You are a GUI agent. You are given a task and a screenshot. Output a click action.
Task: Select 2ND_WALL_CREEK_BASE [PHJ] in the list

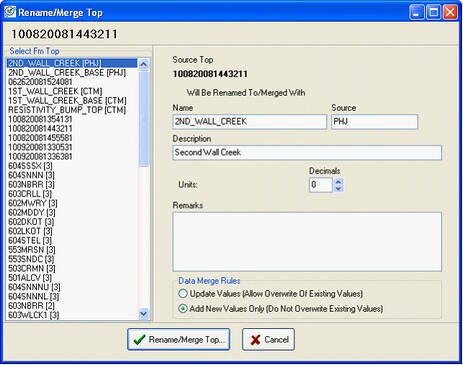pos(67,73)
